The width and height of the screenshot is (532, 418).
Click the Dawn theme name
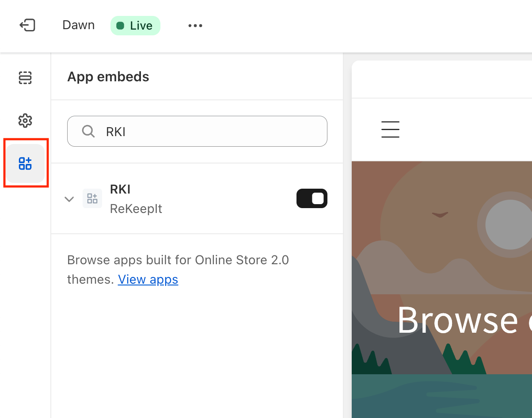pyautogui.click(x=78, y=25)
